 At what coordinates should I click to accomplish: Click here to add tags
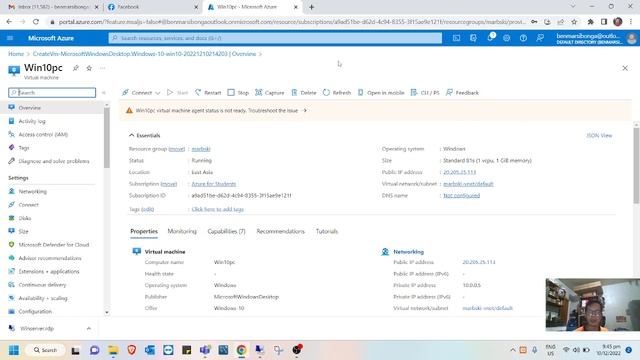pyautogui.click(x=218, y=209)
